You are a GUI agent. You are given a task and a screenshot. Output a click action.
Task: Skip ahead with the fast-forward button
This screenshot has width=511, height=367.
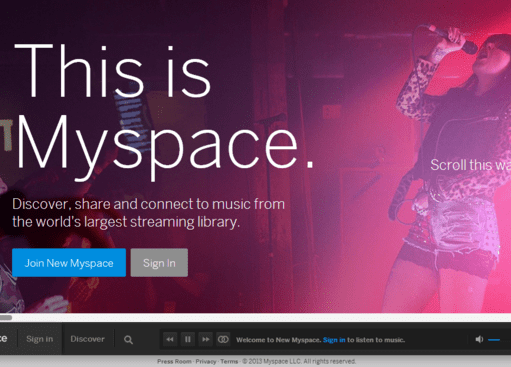coord(205,339)
